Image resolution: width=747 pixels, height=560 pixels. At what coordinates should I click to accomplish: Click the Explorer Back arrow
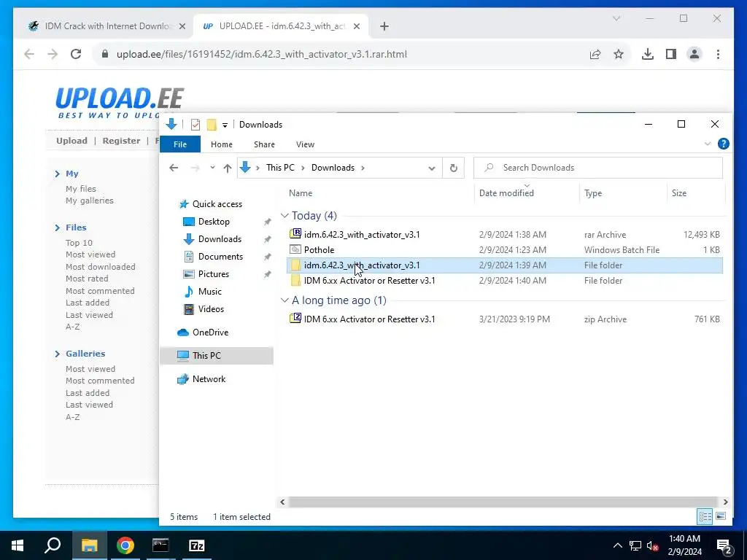[174, 168]
